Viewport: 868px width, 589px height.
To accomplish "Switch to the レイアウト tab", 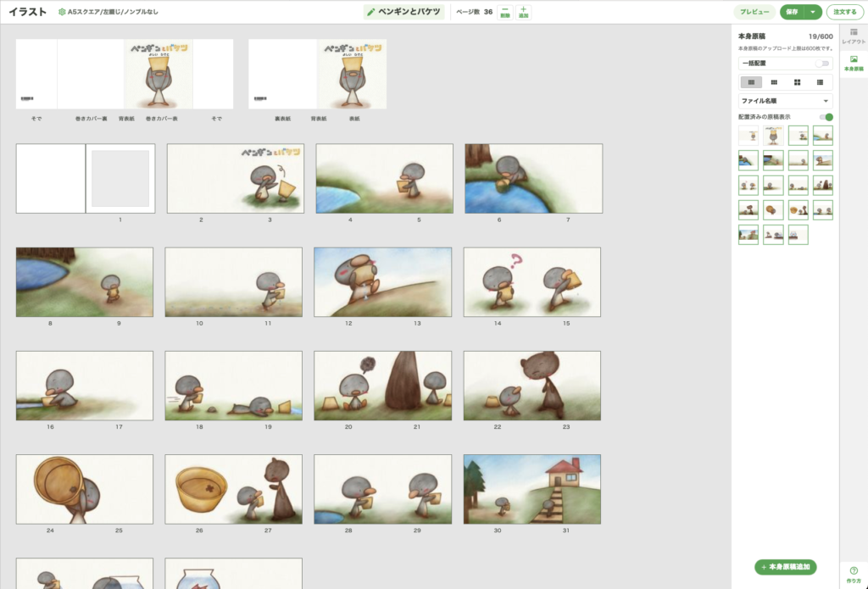I will 854,36.
